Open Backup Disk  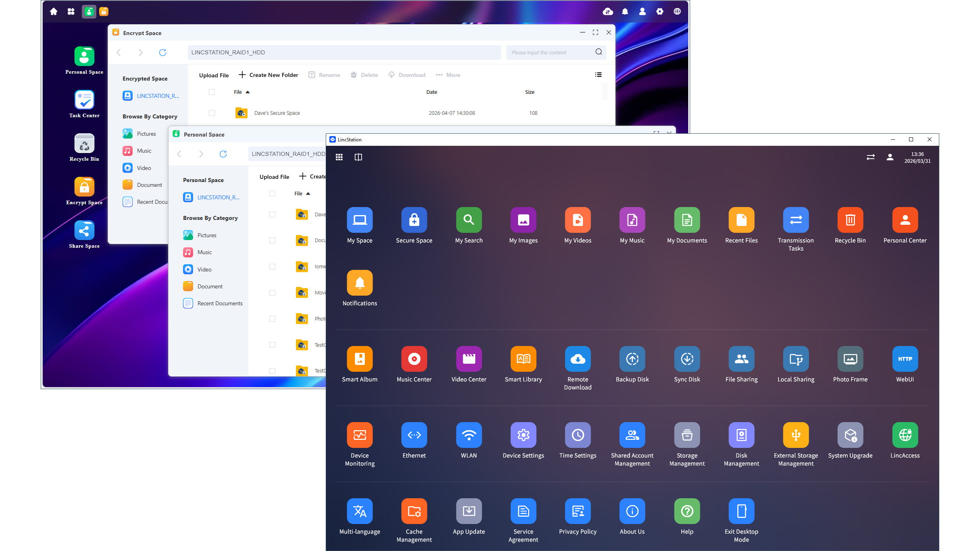tap(632, 359)
